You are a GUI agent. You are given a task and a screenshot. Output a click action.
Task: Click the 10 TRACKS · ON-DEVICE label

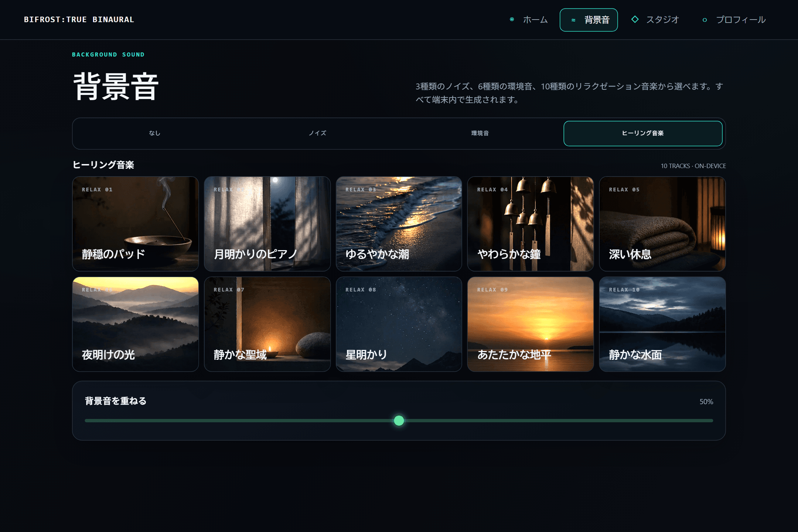(693, 166)
